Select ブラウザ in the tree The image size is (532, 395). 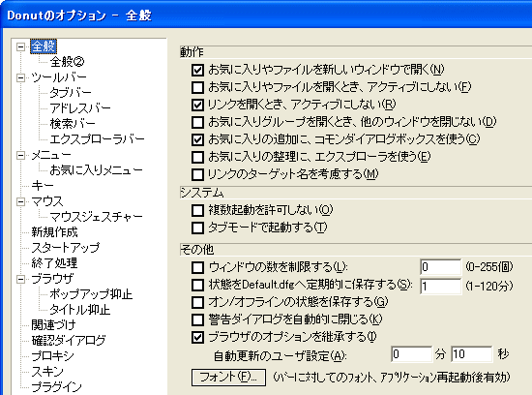click(52, 279)
